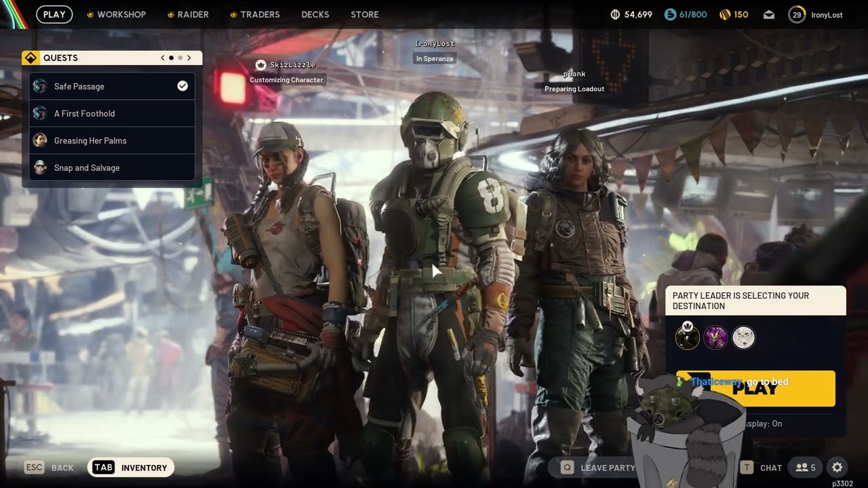Open the WORKSHOP tab
Viewport: 868px width, 488px height.
(x=121, y=14)
